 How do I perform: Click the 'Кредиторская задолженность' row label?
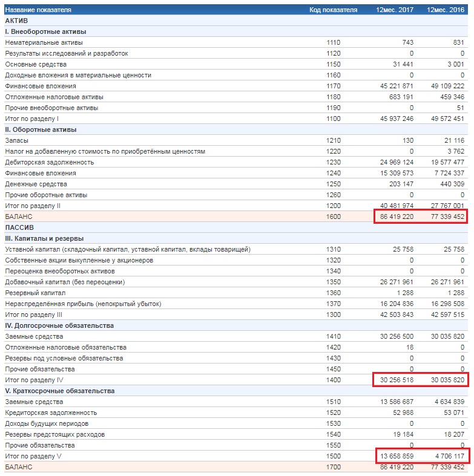tap(51, 412)
